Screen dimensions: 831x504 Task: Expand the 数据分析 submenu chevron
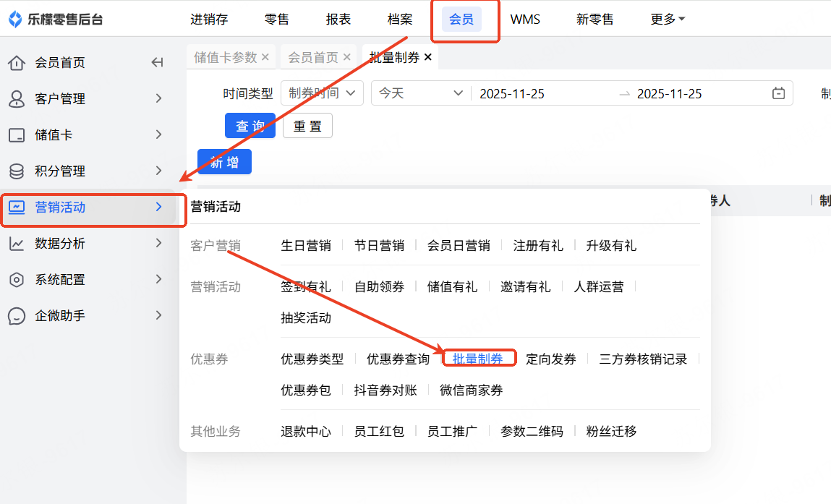(158, 243)
